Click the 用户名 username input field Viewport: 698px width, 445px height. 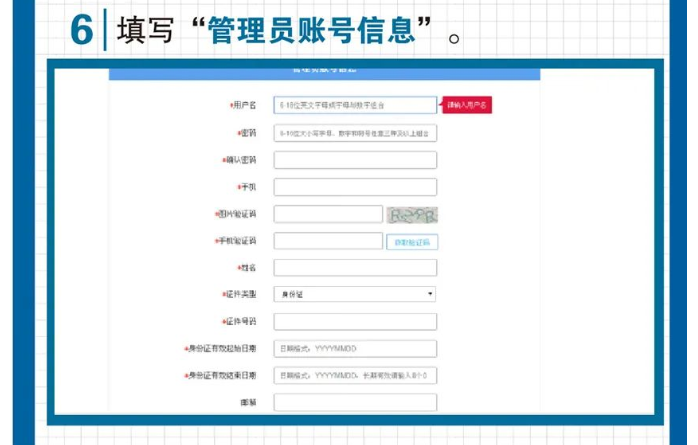click(354, 105)
